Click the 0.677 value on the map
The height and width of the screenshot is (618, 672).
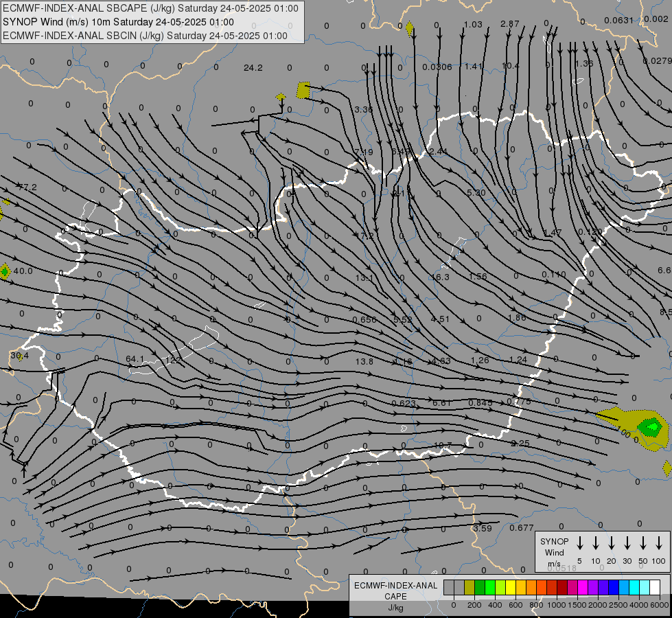(x=522, y=528)
